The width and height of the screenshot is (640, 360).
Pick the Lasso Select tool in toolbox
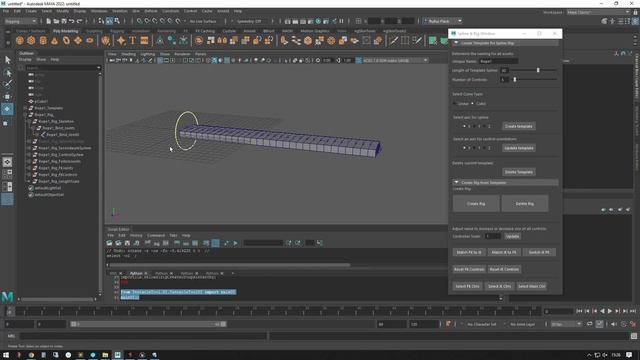coord(7,73)
